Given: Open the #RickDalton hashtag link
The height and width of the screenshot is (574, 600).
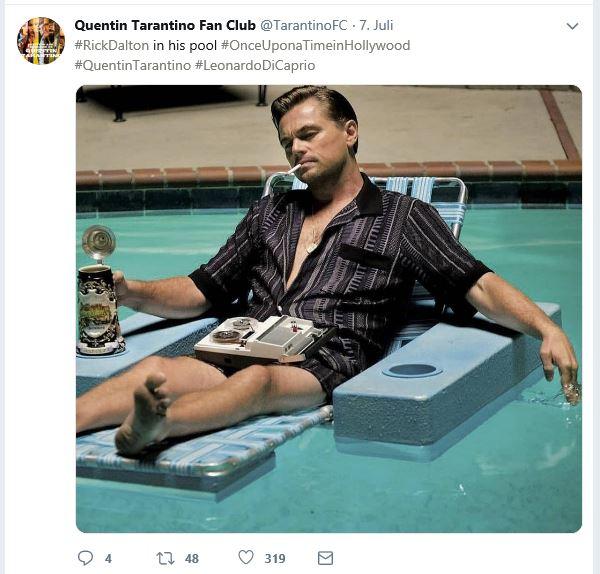Looking at the screenshot, I should tap(111, 45).
